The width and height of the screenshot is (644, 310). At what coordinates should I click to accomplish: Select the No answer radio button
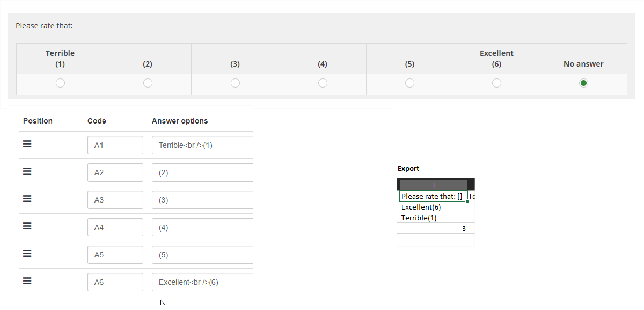pyautogui.click(x=583, y=83)
